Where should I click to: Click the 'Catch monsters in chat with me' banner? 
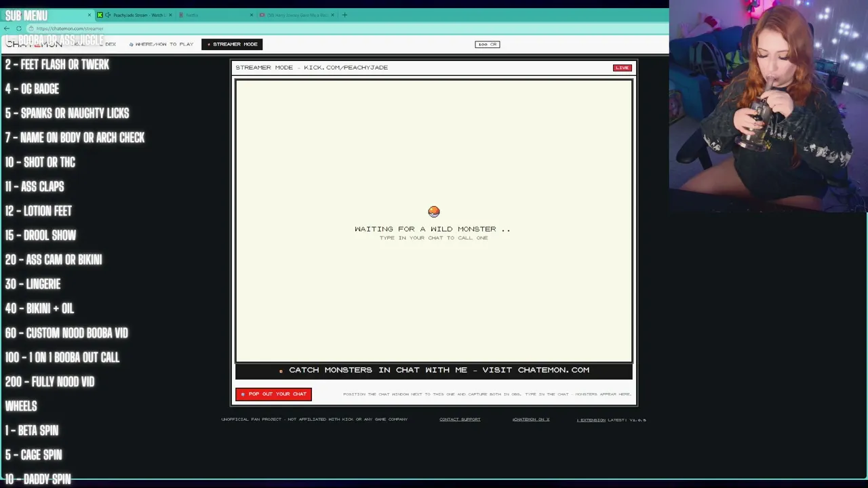coord(434,370)
